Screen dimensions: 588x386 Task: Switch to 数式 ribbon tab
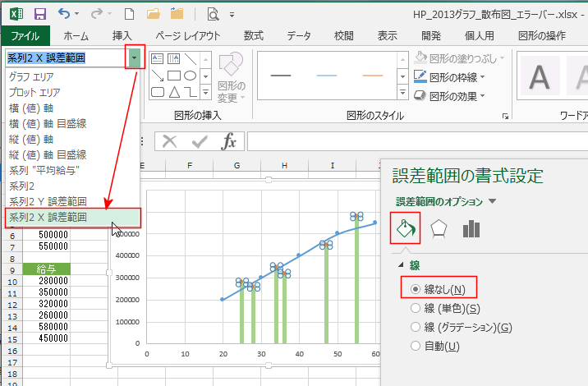tap(254, 36)
